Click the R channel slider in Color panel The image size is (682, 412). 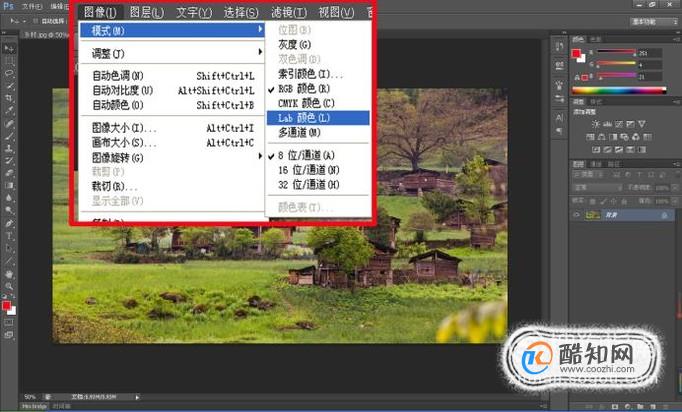tap(616, 52)
